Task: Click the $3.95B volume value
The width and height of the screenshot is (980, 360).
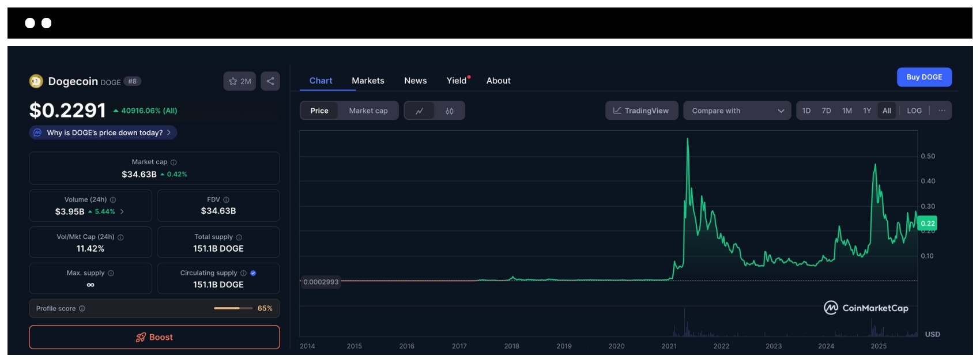Action: click(70, 211)
